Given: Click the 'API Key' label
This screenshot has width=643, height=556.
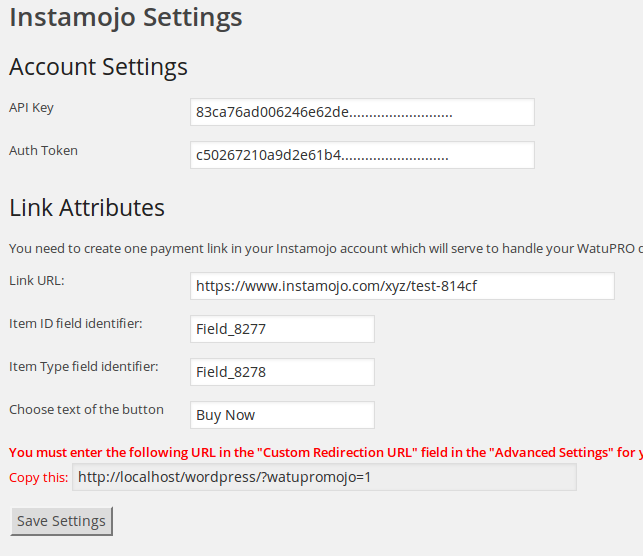Looking at the screenshot, I should coord(31,108).
